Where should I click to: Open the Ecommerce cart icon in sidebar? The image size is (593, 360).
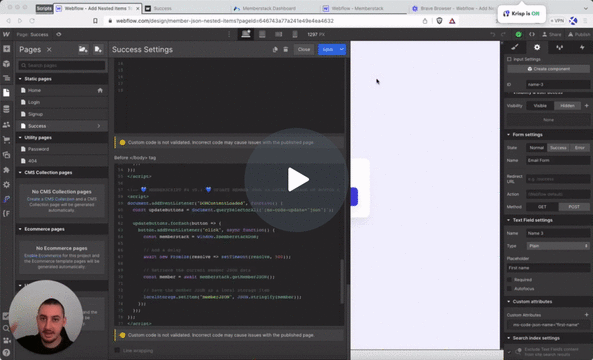pos(6,140)
